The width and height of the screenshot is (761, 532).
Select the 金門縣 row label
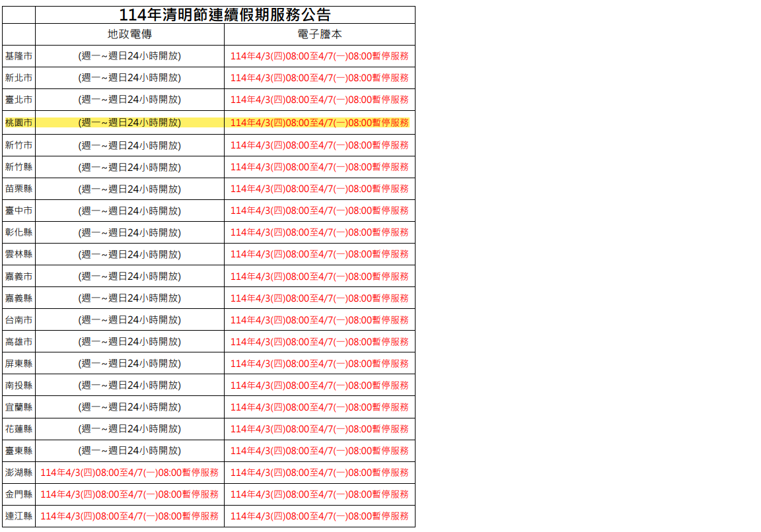tap(19, 494)
